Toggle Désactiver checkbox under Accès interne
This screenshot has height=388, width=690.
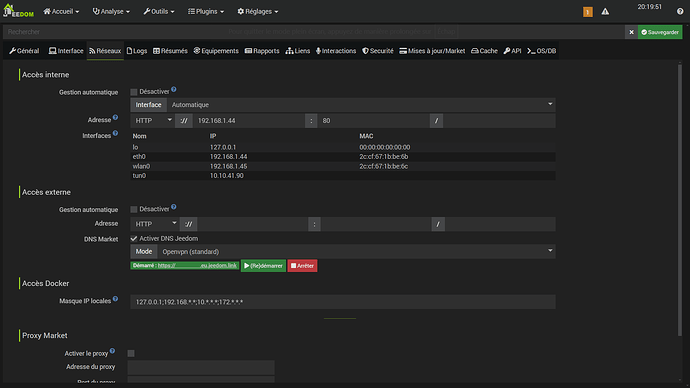134,92
